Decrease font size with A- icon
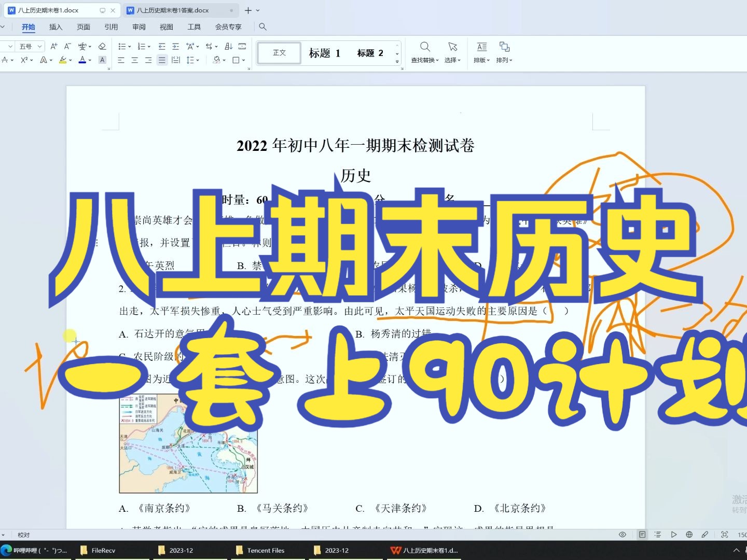Viewport: 747px width, 560px height. point(67,46)
